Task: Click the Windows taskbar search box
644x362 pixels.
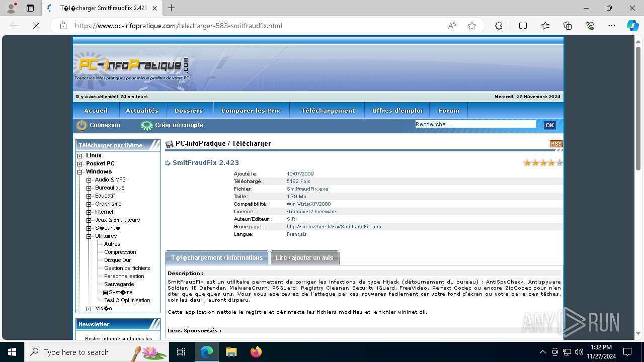Action: (97, 352)
